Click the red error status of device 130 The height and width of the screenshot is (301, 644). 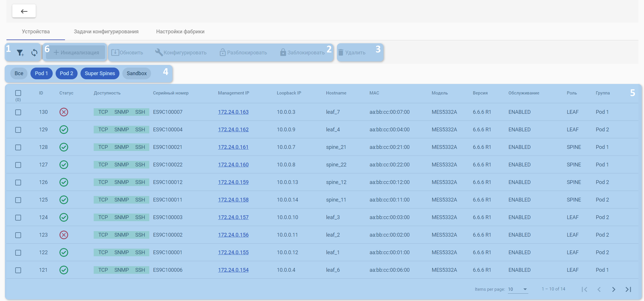pyautogui.click(x=64, y=112)
